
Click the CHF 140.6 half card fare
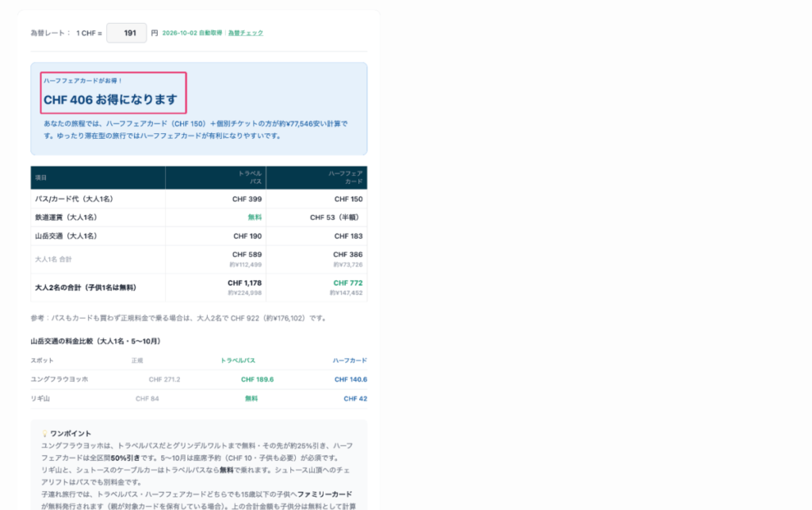click(350, 379)
